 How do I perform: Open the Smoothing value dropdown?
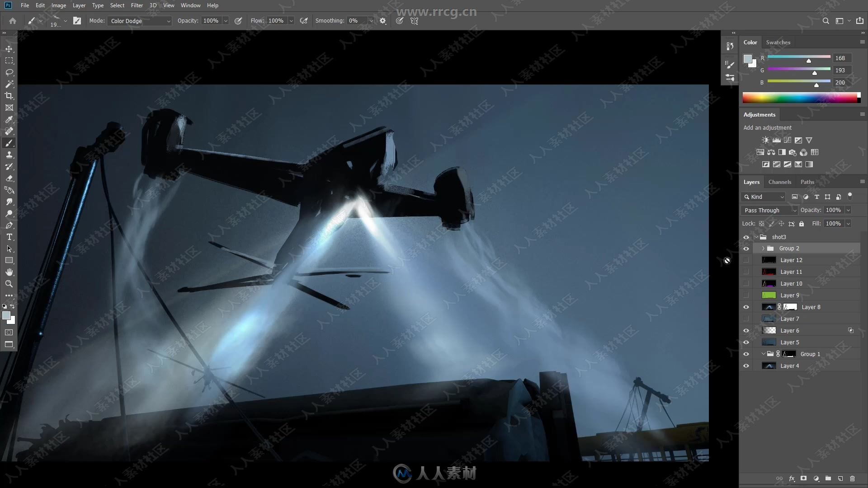click(371, 21)
